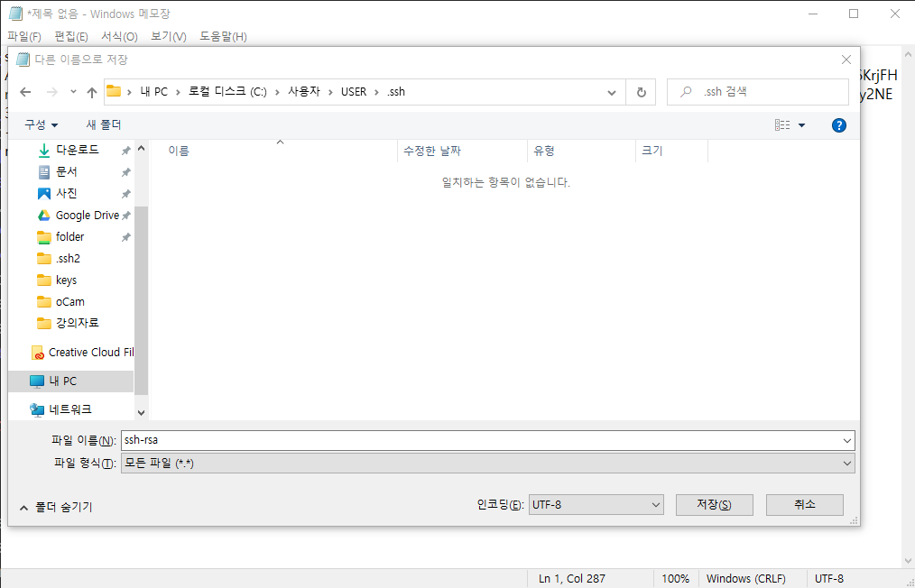Click 취소 cancel button

805,505
